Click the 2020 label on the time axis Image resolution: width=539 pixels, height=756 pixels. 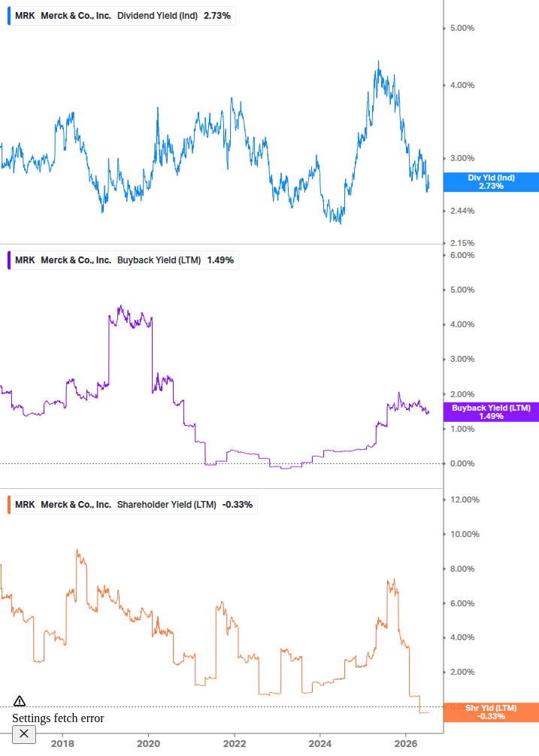pos(148,744)
